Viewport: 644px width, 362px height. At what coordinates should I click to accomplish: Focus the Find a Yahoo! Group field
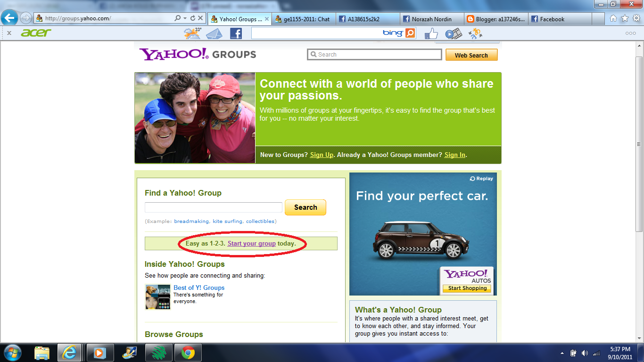pos(214,207)
